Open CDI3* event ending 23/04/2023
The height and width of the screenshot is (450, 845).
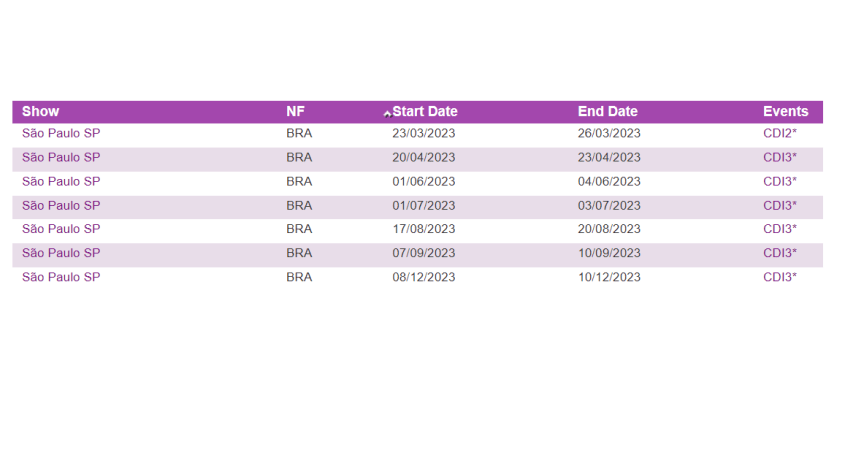pyautogui.click(x=779, y=157)
